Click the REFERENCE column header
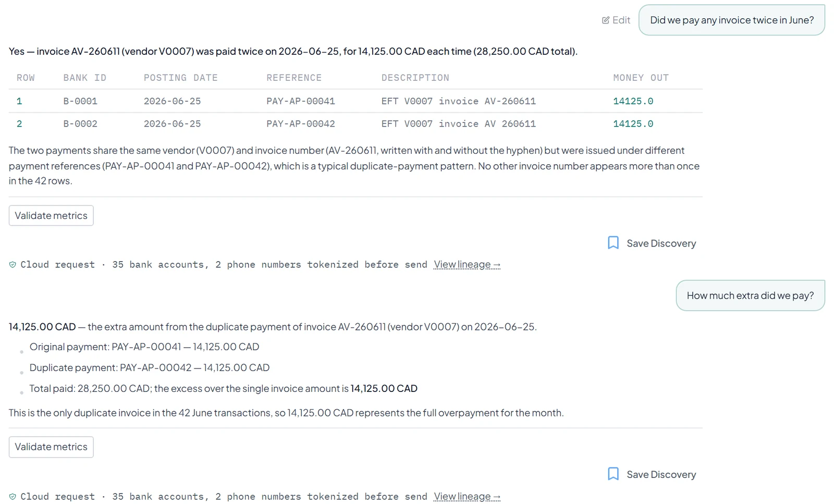The height and width of the screenshot is (504, 834). coord(294,78)
